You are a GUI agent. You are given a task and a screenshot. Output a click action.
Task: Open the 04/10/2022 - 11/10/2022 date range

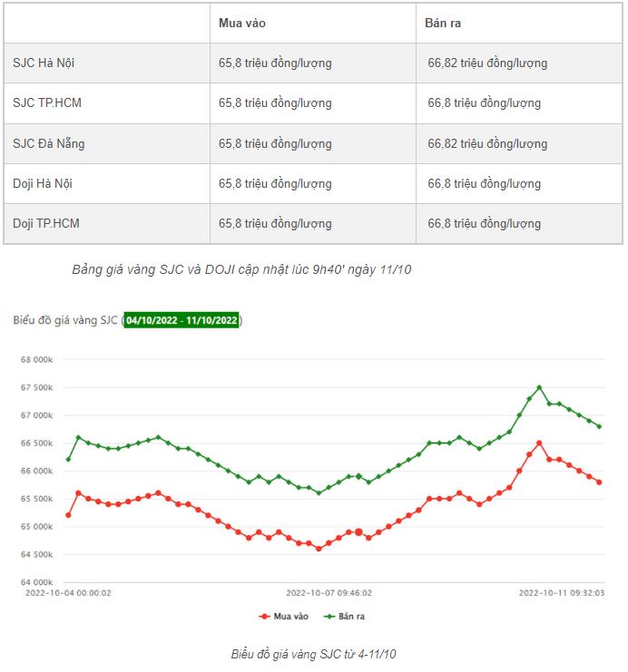[x=182, y=321]
